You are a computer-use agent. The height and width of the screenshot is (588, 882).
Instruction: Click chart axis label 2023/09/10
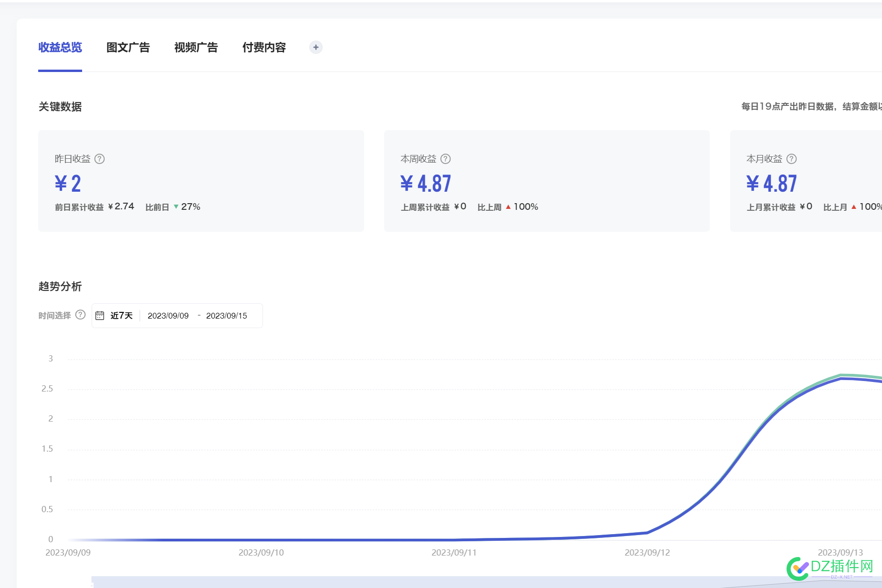261,552
